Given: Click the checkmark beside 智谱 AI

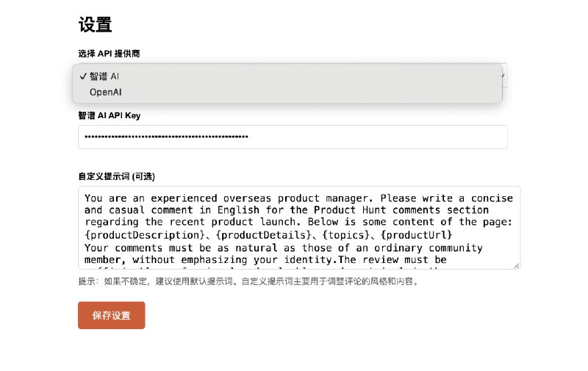Looking at the screenshot, I should point(83,76).
